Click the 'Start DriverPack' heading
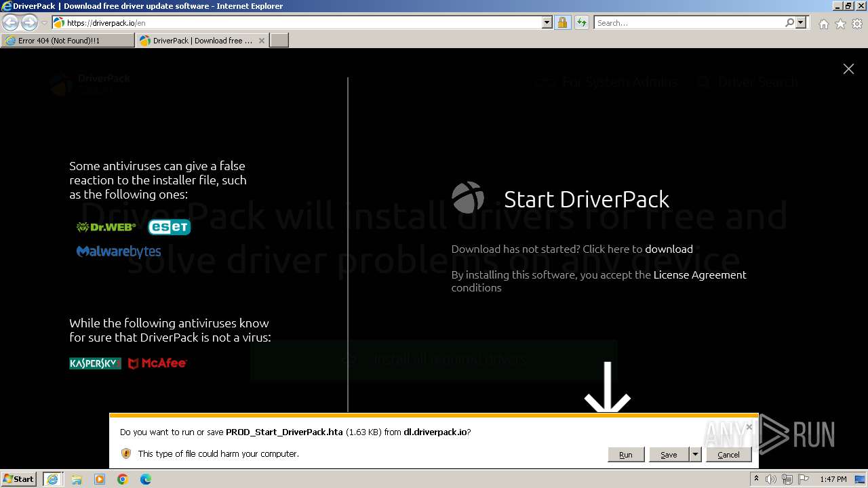The height and width of the screenshot is (488, 868). pyautogui.click(x=587, y=199)
